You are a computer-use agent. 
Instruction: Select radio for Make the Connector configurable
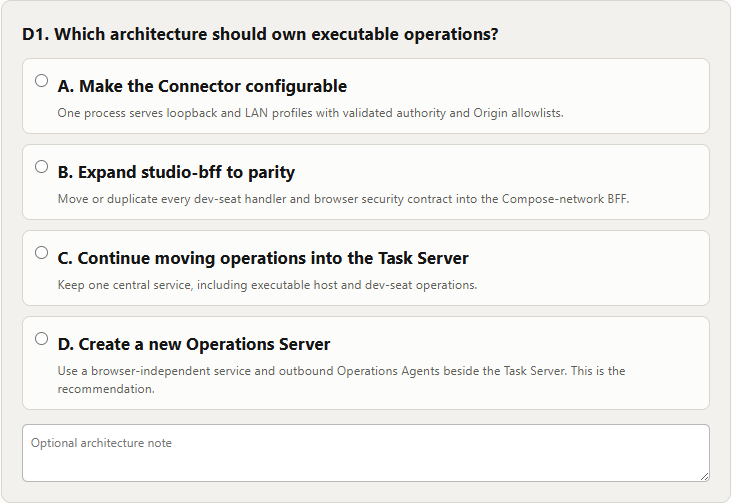coord(42,81)
